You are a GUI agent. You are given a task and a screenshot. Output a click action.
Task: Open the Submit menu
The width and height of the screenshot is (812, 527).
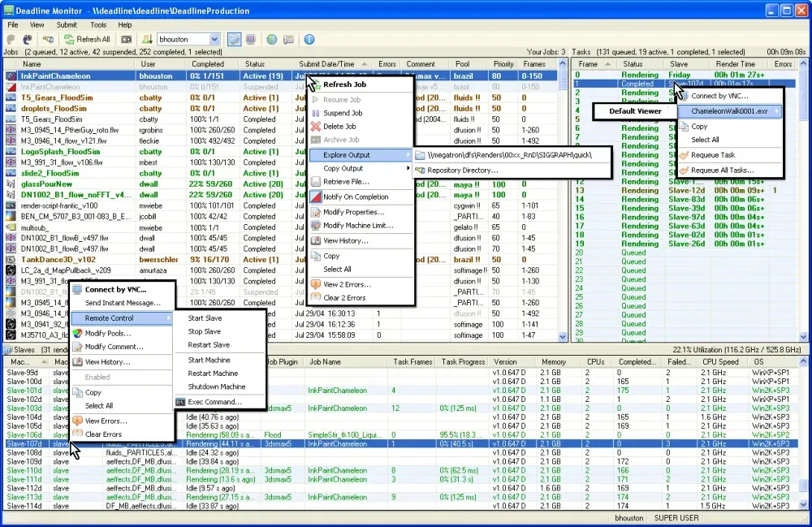tap(67, 24)
